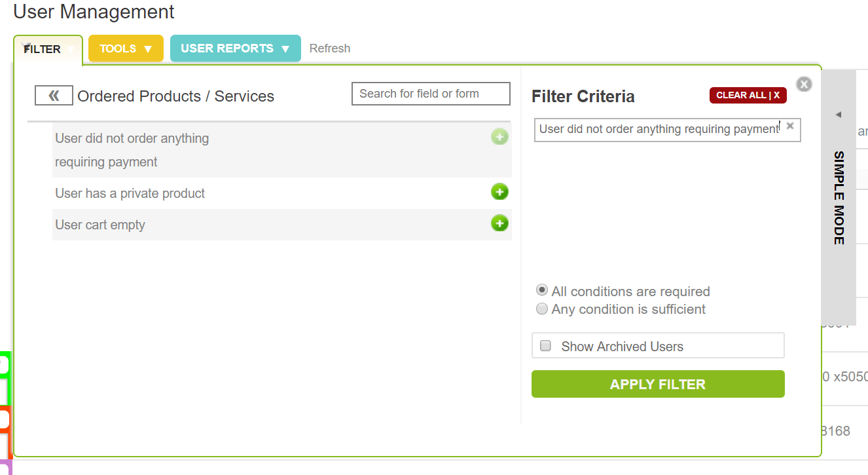The image size is (868, 475).
Task: Switch to Simple Mode tab
Action: (x=839, y=198)
